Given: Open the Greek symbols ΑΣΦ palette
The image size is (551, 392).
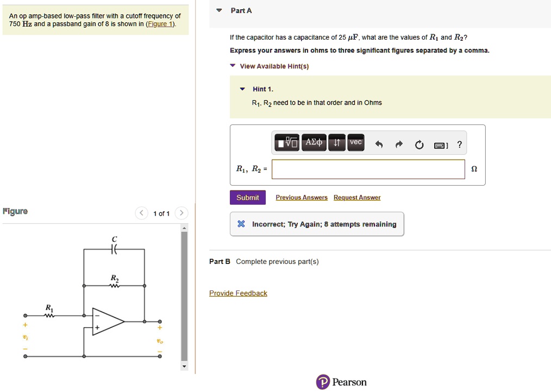Looking at the screenshot, I should click(x=314, y=142).
